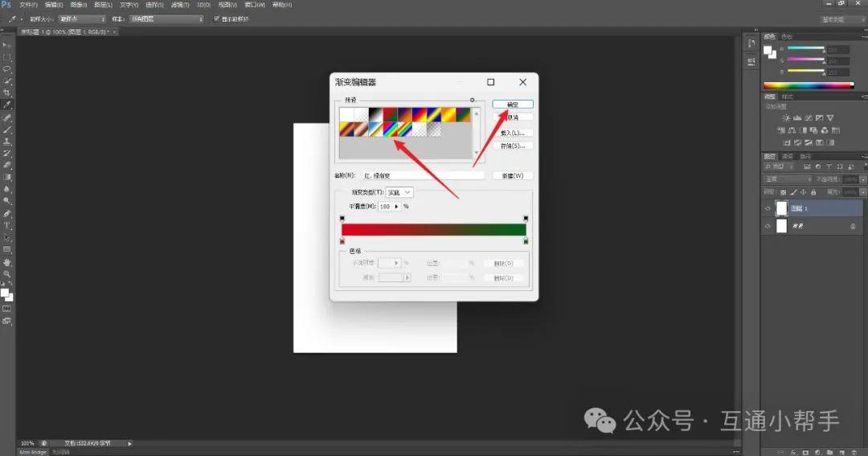The height and width of the screenshot is (456, 868).
Task: Pick the Hand tool
Action: pos(7,262)
